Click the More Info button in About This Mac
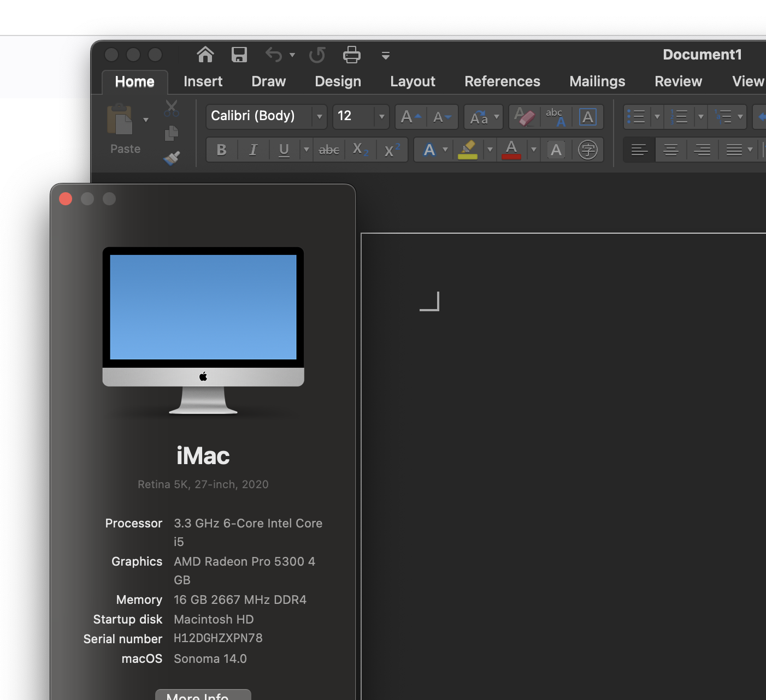The width and height of the screenshot is (766, 700). coord(203,695)
